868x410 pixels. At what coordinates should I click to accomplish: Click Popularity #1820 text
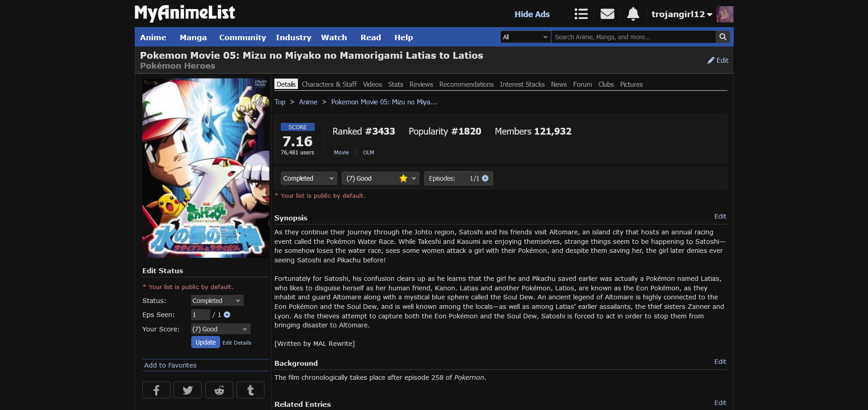[x=445, y=131]
